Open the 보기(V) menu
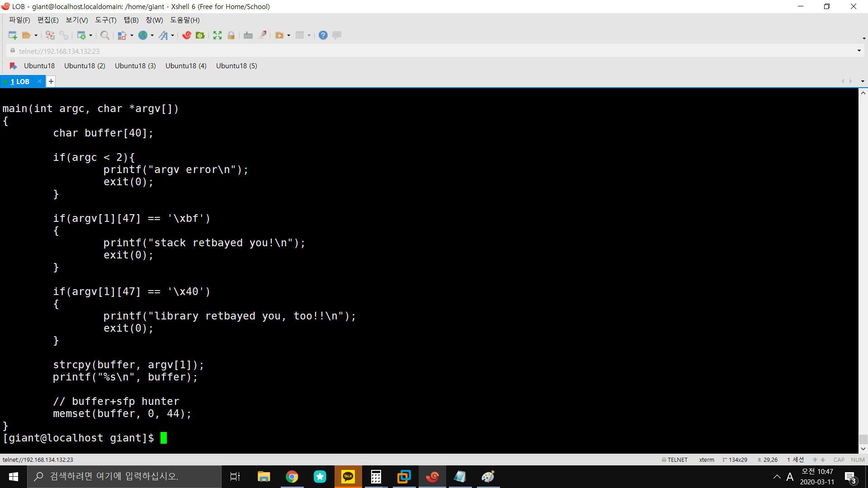868x488 pixels. [76, 20]
